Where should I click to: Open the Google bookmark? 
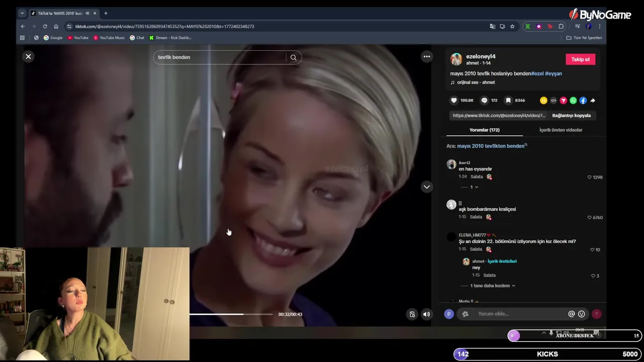pos(53,38)
